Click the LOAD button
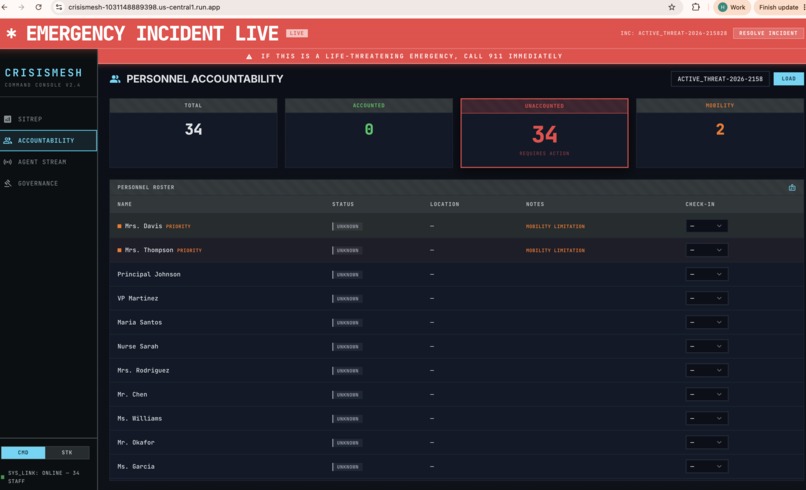The width and height of the screenshot is (806, 490). click(789, 79)
